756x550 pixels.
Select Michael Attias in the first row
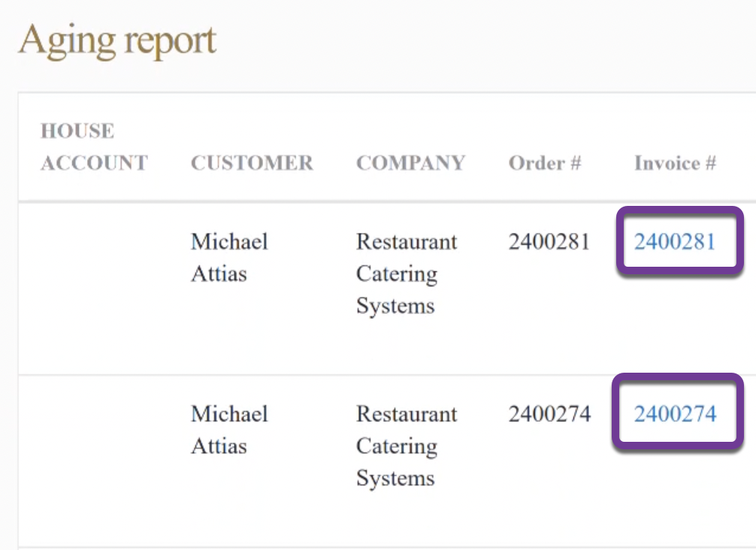pos(229,258)
